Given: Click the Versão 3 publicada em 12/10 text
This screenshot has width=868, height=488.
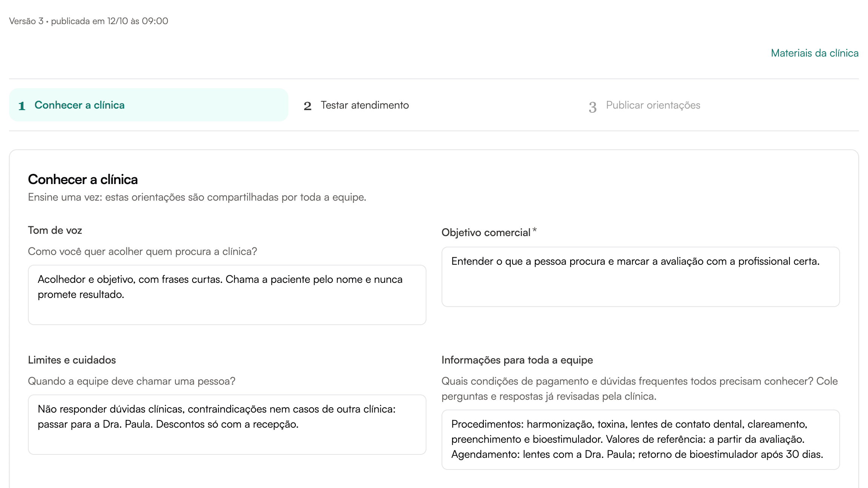Looking at the screenshot, I should coord(89,21).
